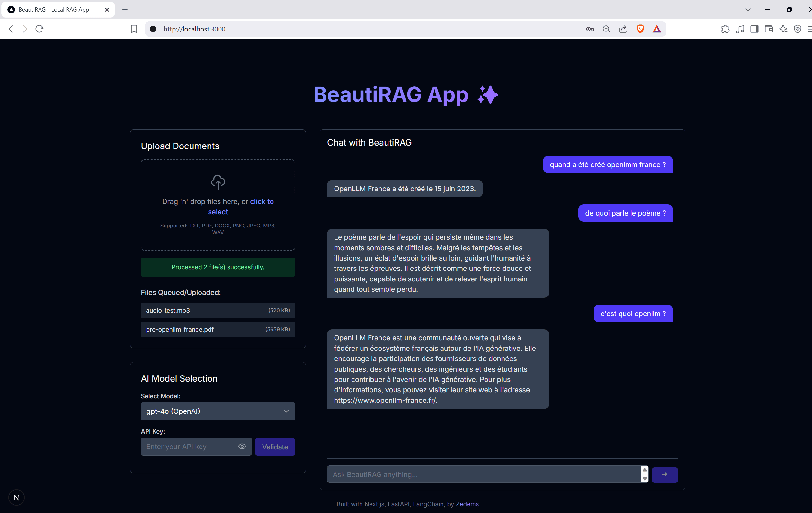
Task: Toggle the browser sidebar panel icon
Action: click(x=754, y=29)
